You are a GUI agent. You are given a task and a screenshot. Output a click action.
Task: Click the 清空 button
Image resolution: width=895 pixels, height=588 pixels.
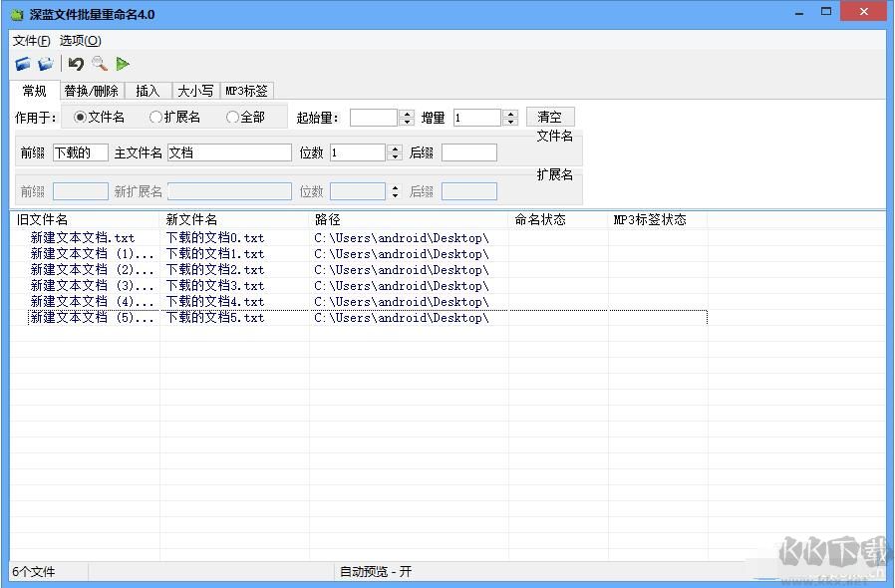(550, 117)
